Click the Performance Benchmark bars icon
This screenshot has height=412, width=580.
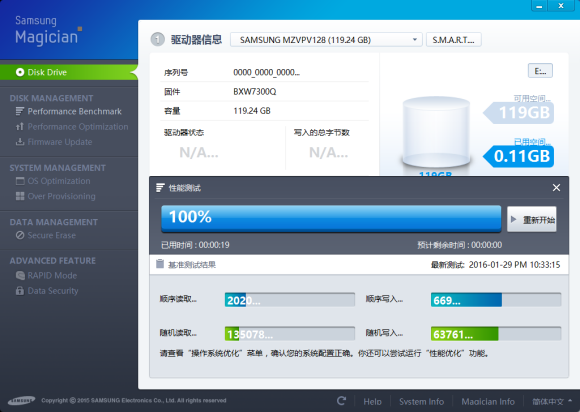coord(20,111)
